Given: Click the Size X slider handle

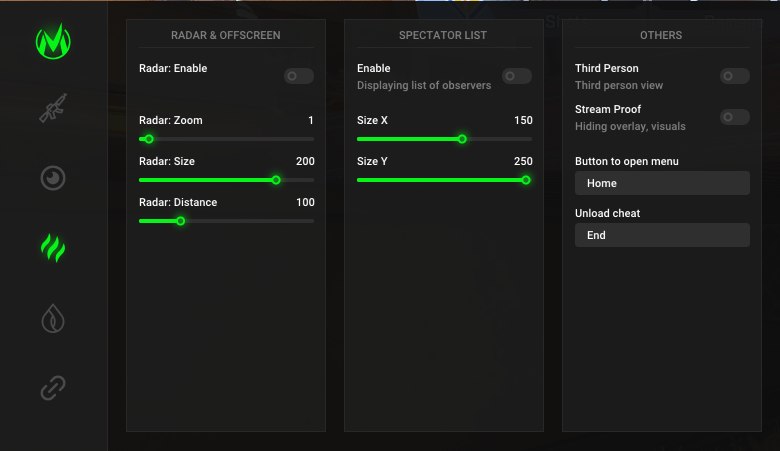Looking at the screenshot, I should (x=462, y=139).
